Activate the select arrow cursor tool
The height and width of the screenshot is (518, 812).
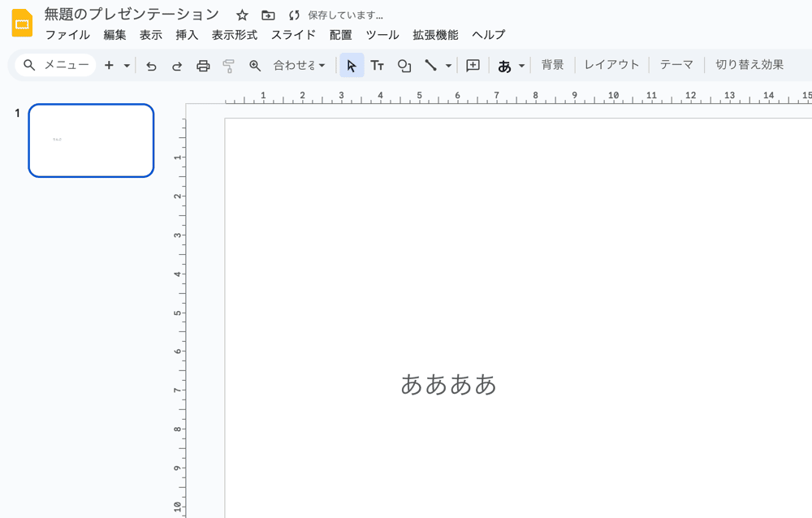352,66
